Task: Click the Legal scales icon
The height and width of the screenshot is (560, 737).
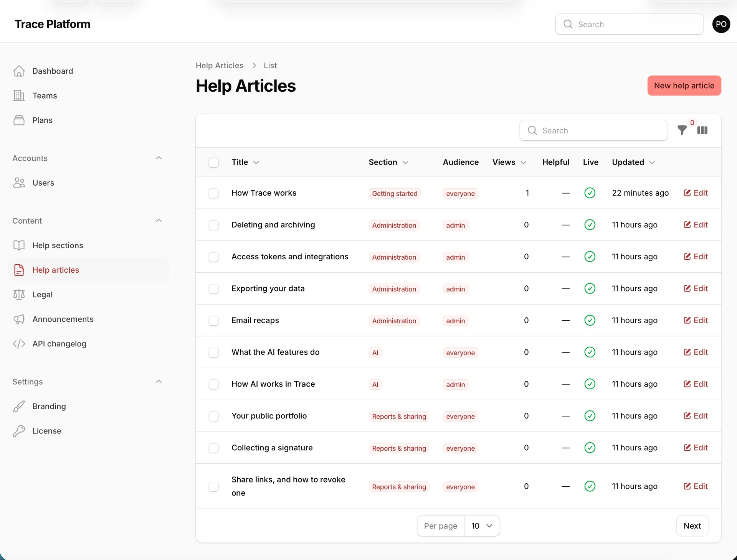Action: tap(19, 294)
